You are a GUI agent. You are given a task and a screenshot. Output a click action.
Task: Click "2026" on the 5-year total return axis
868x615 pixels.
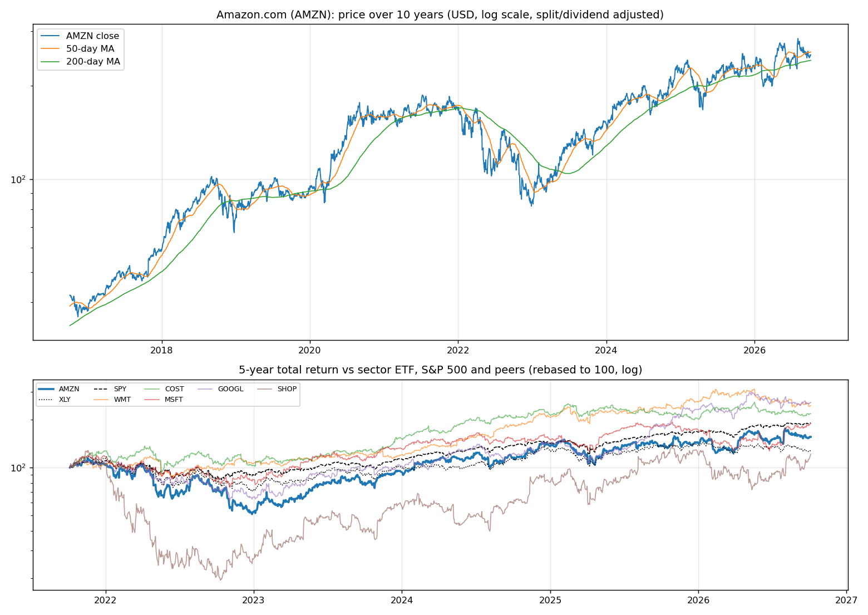[x=698, y=601]
